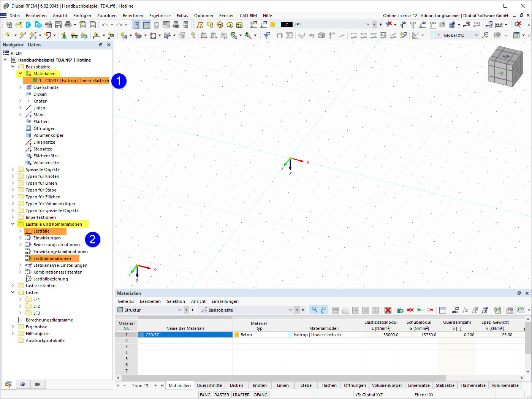532x399 pixels.
Task: Click the Undo arrow icon in the main toolbar
Action: click(105, 24)
